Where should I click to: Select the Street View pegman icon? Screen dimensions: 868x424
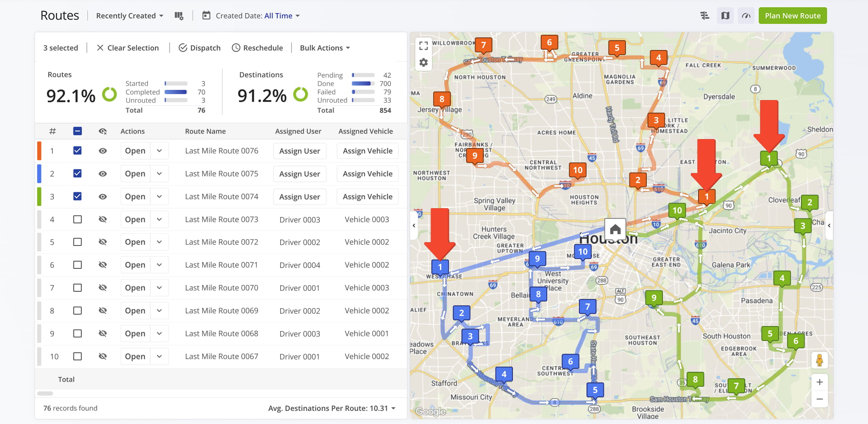tap(819, 360)
